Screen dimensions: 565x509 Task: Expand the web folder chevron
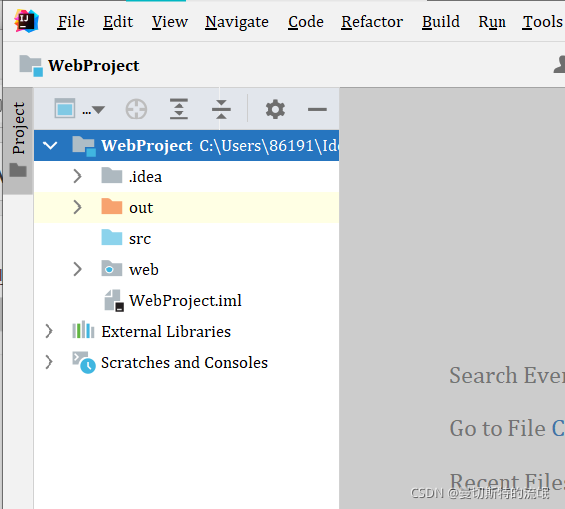[77, 269]
